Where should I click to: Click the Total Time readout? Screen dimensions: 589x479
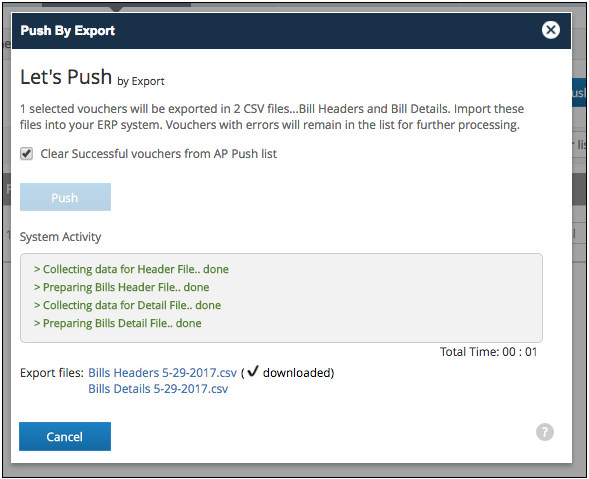(489, 352)
